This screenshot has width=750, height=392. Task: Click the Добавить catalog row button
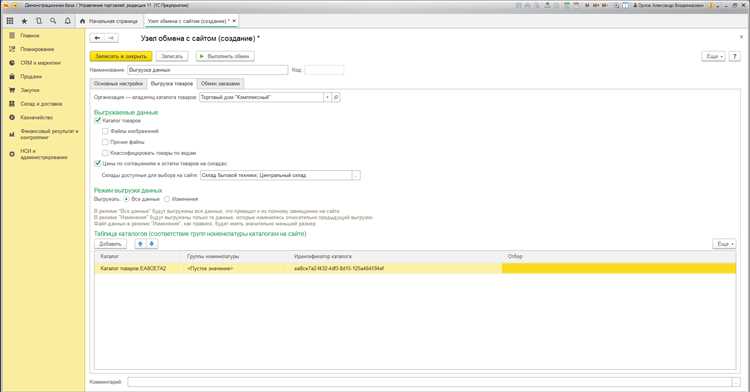[110, 244]
